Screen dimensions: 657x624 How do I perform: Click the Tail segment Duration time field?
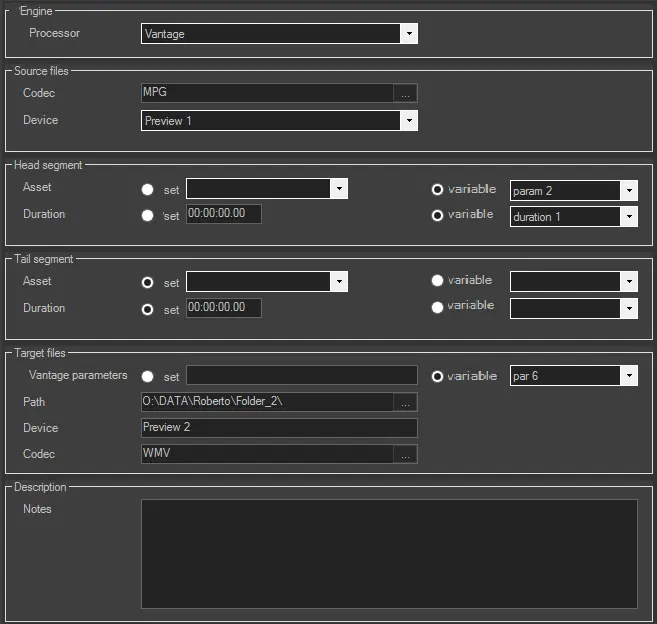pyautogui.click(x=223, y=308)
